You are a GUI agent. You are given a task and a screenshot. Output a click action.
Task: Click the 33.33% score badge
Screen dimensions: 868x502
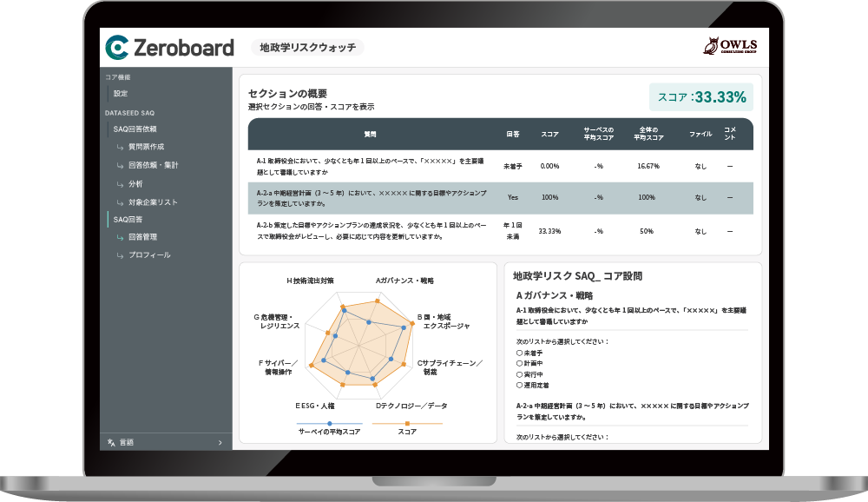point(701,97)
